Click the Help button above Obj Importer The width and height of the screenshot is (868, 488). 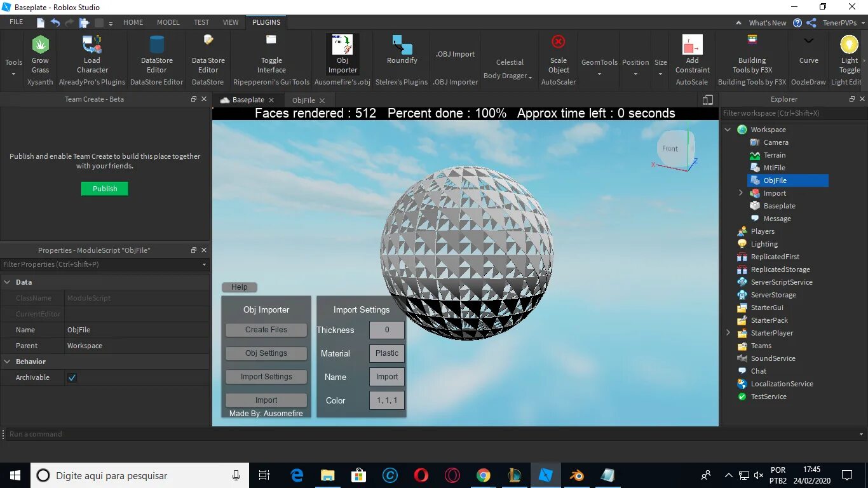point(240,287)
